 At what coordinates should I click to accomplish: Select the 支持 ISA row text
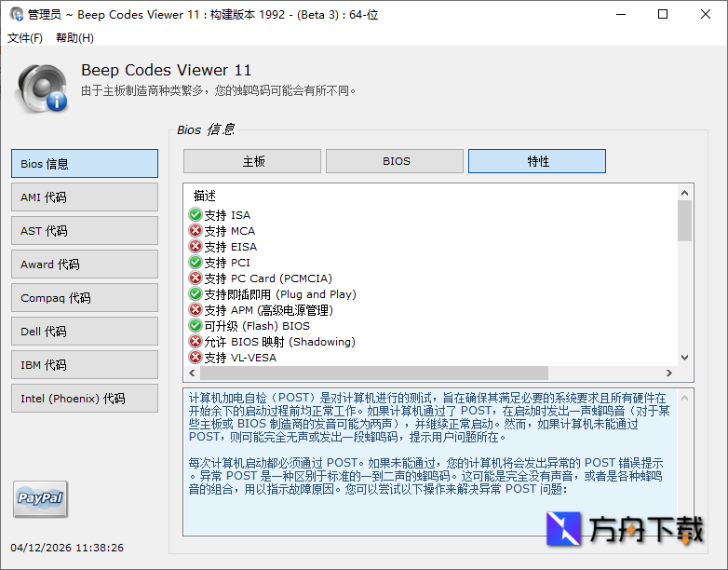pos(227,215)
